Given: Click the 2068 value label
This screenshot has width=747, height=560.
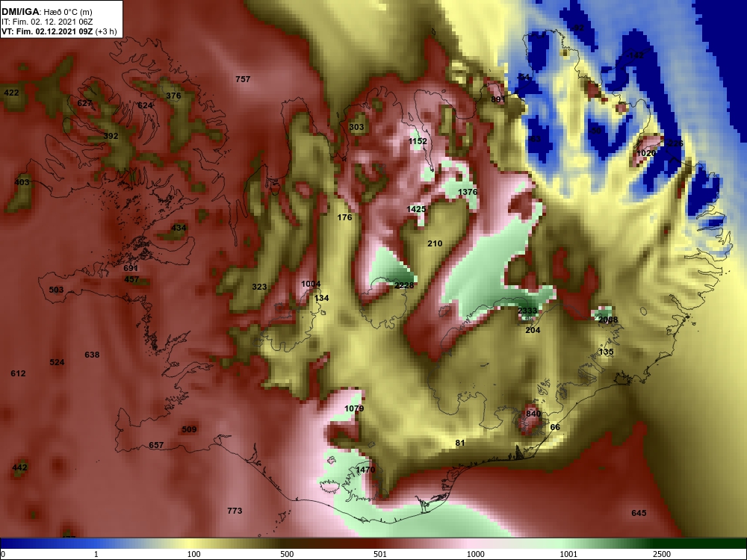Looking at the screenshot, I should pyautogui.click(x=608, y=320).
